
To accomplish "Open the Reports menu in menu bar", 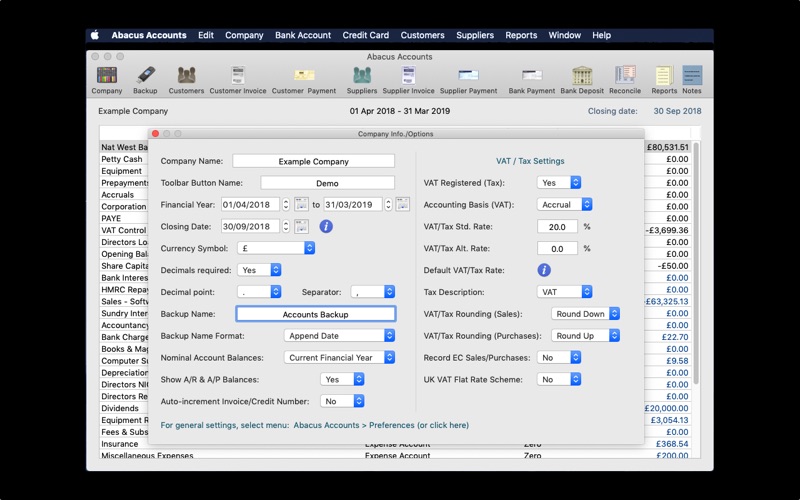I will pos(521,35).
